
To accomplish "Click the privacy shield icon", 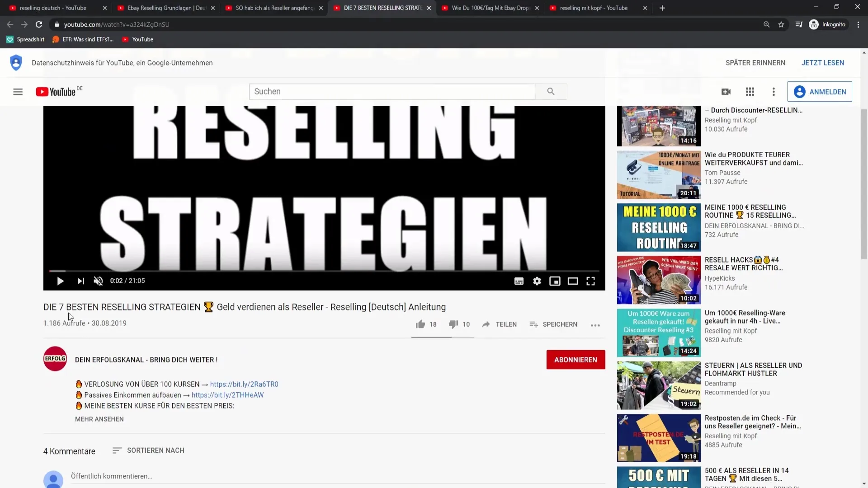I will click(16, 63).
